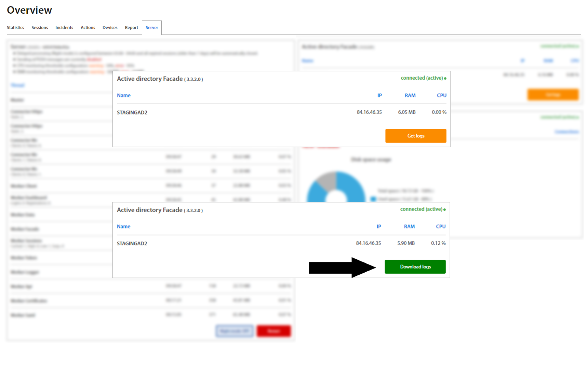
Task: Select STAGINGAD2 row showing 6.05 MB RAM
Action: pos(132,112)
